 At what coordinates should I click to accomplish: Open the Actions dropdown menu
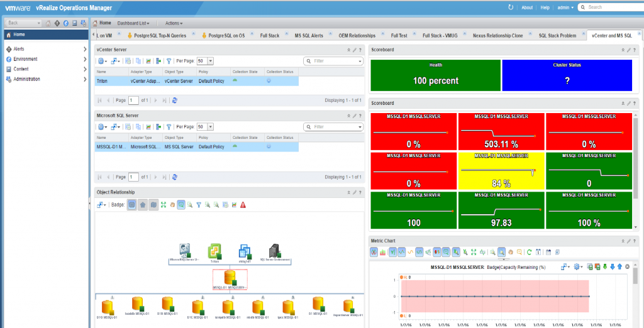tap(174, 23)
